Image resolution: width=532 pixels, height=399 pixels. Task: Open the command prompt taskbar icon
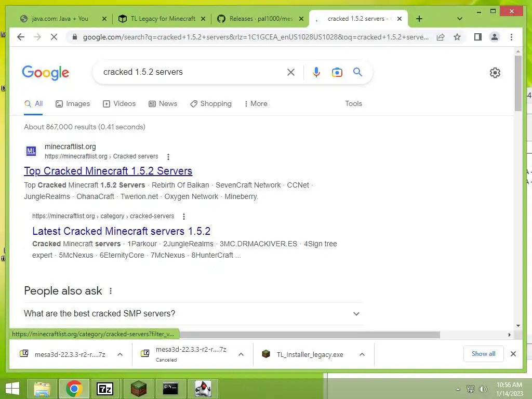click(170, 389)
